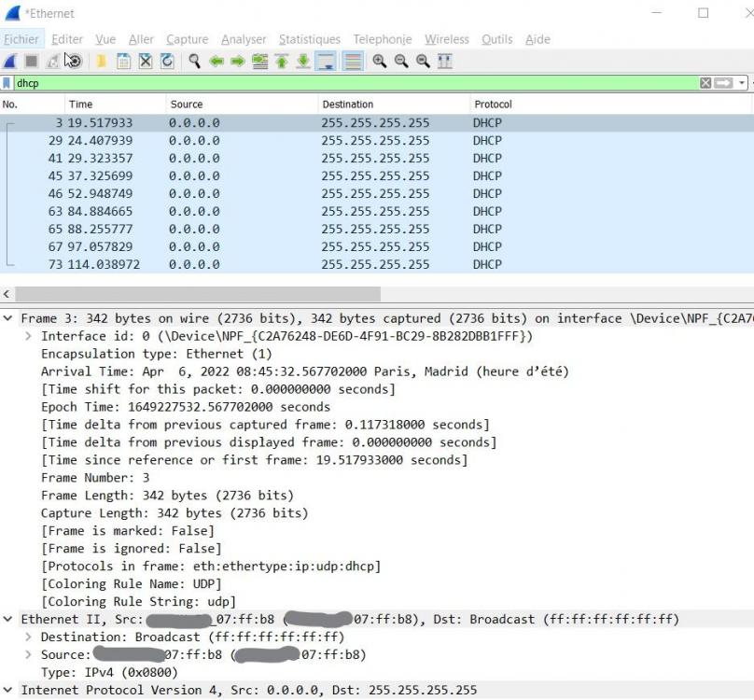754x700 pixels.
Task: Clear the dhcp display filter
Action: pyautogui.click(x=705, y=83)
